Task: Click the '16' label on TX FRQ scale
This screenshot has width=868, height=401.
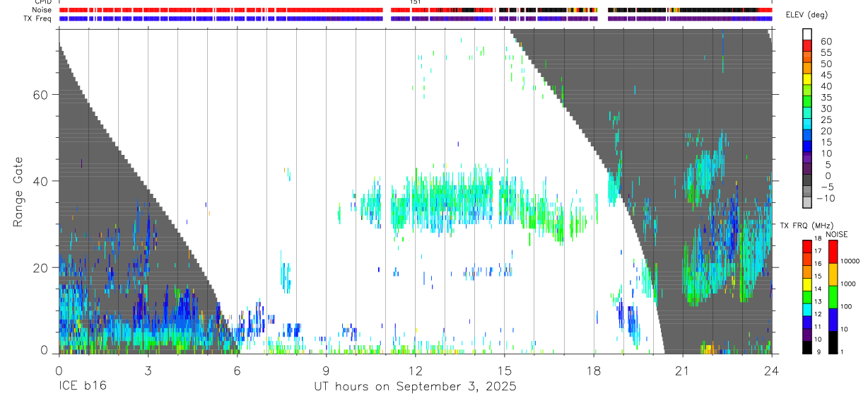Action: [x=819, y=264]
